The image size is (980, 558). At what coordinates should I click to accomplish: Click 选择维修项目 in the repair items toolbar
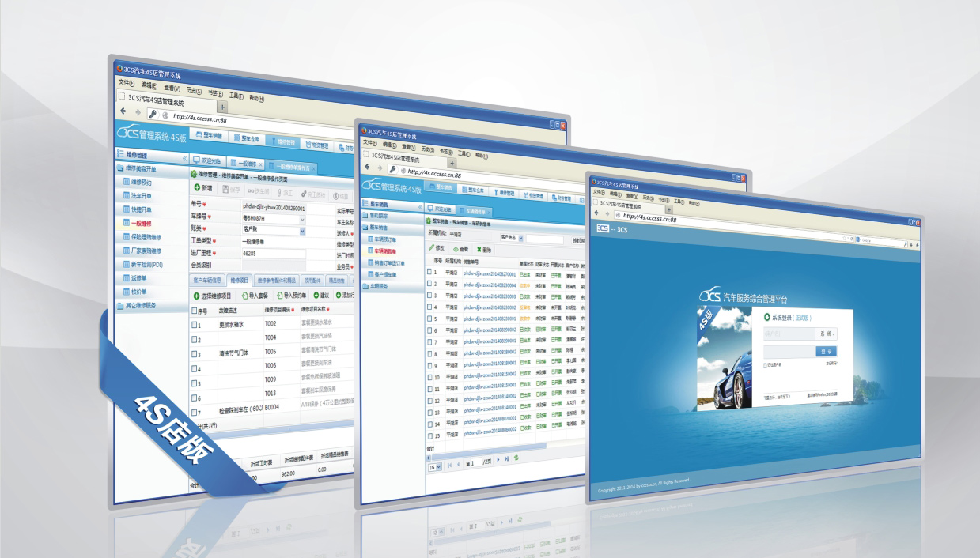212,296
